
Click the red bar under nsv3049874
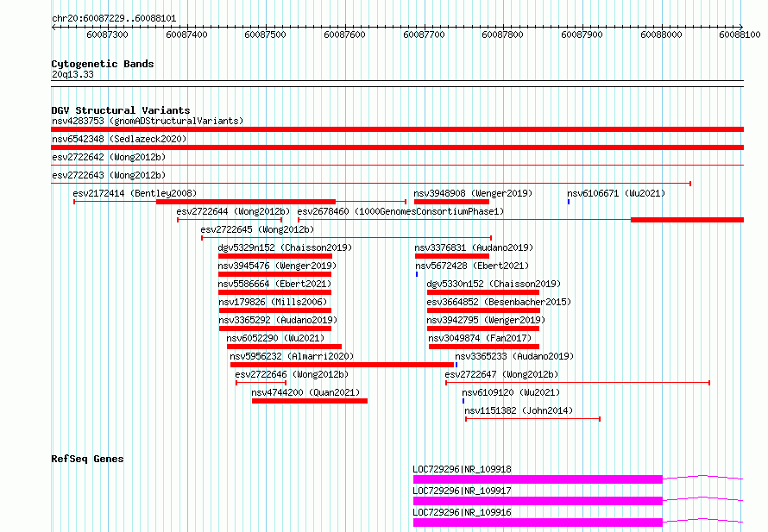tap(484, 347)
